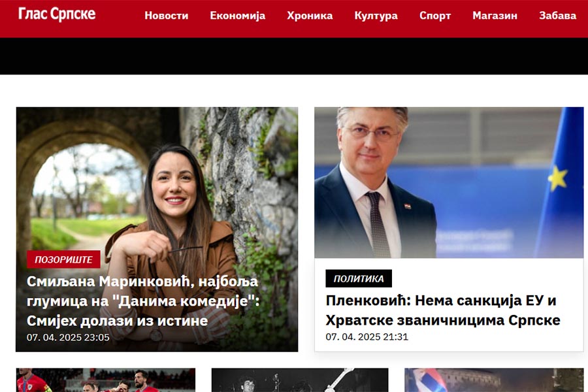
Task: Go to the Економија section
Action: coord(237,16)
